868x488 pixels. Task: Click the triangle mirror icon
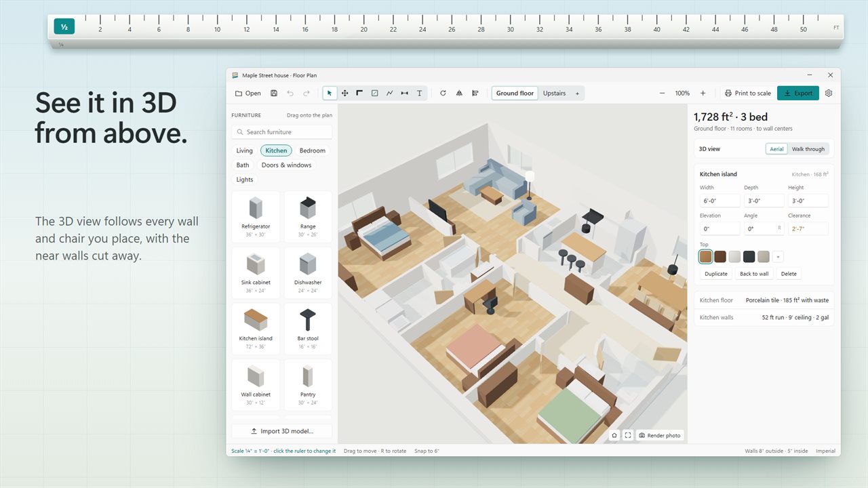pyautogui.click(x=459, y=94)
